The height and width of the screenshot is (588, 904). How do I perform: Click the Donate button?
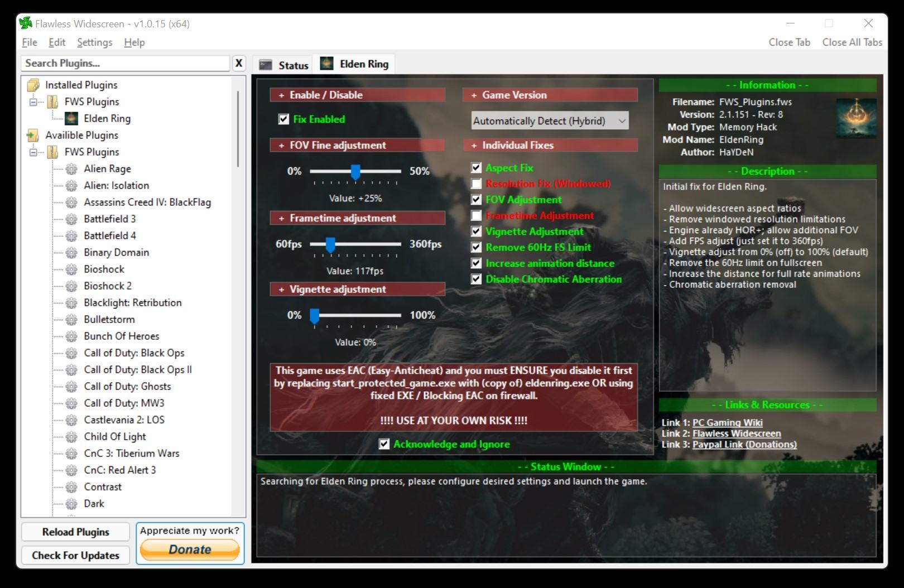pos(190,550)
